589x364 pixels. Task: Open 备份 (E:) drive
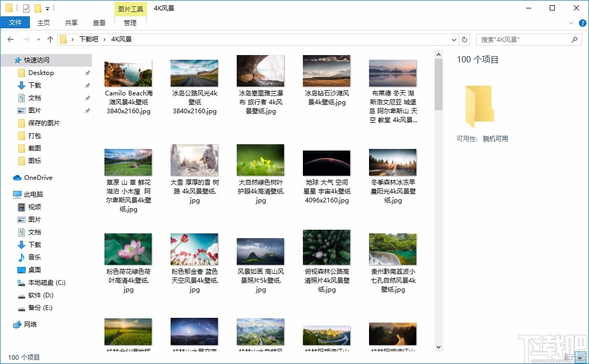(40, 308)
